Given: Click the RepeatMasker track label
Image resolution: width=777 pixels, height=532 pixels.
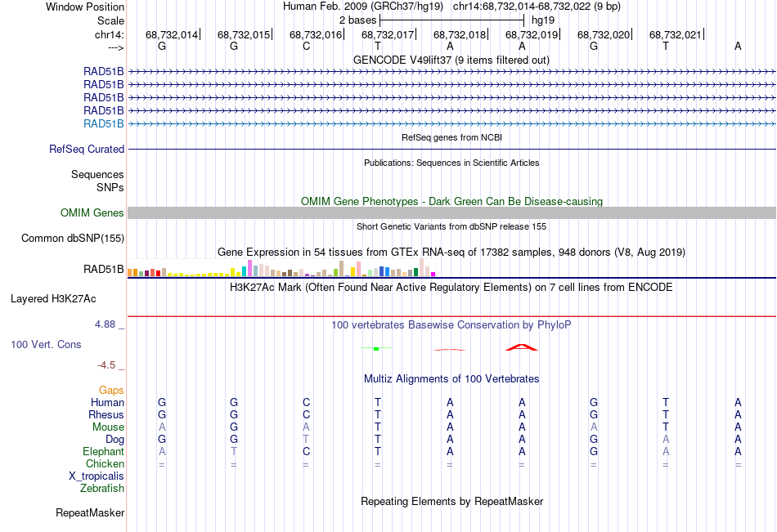Looking at the screenshot, I should pyautogui.click(x=90, y=512).
